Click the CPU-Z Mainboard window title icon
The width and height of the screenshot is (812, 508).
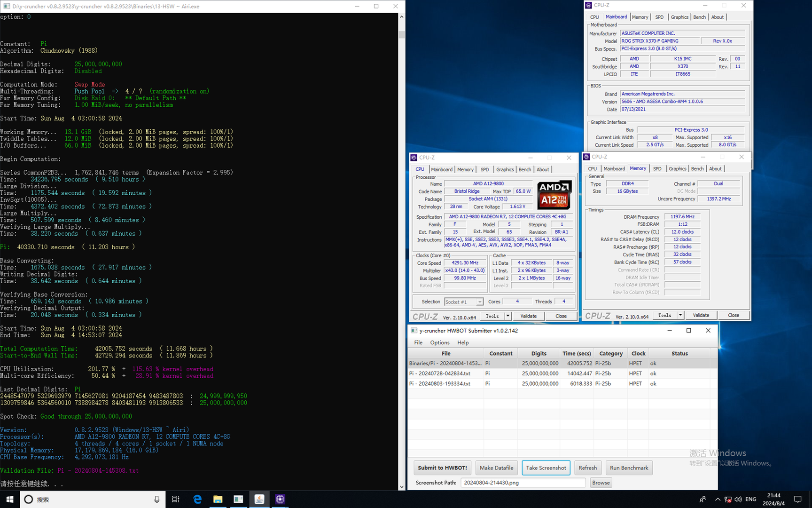click(588, 5)
